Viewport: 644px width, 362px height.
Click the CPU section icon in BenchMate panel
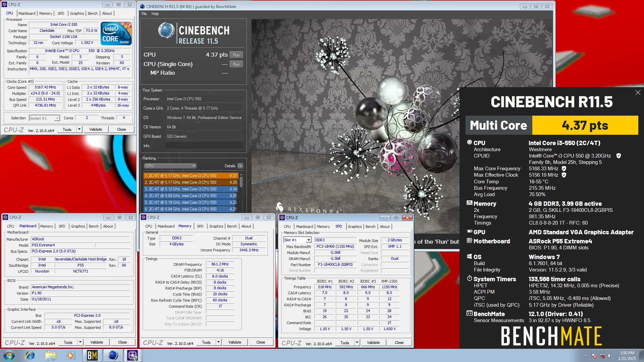pos(470,142)
